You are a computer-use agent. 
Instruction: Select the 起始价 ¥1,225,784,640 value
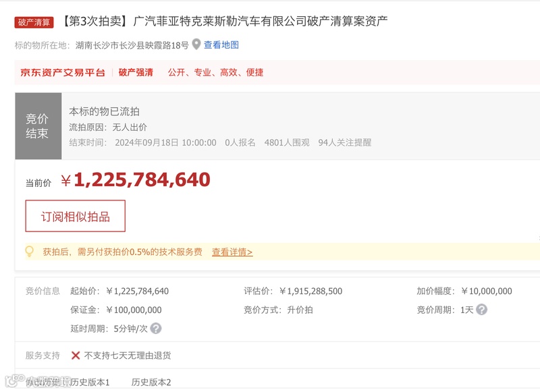137,291
